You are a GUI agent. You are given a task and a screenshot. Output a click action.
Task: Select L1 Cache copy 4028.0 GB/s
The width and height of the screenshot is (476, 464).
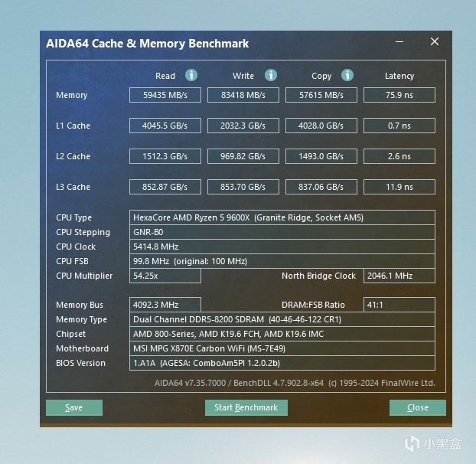pyautogui.click(x=321, y=126)
